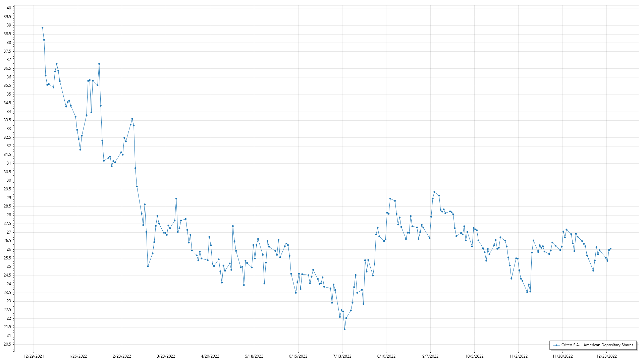
Task: Click the 2/23/2022 x-axis date label
Action: point(122,356)
